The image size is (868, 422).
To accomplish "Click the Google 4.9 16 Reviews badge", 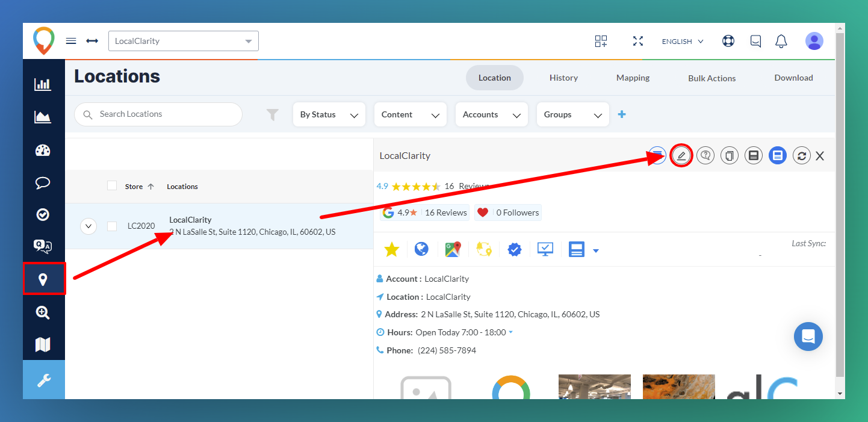I will click(x=425, y=213).
